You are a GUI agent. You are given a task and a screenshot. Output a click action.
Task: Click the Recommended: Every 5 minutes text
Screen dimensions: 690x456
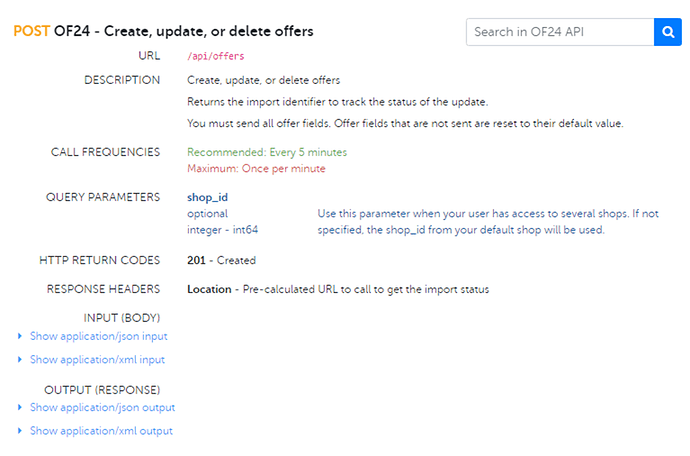coord(267,152)
